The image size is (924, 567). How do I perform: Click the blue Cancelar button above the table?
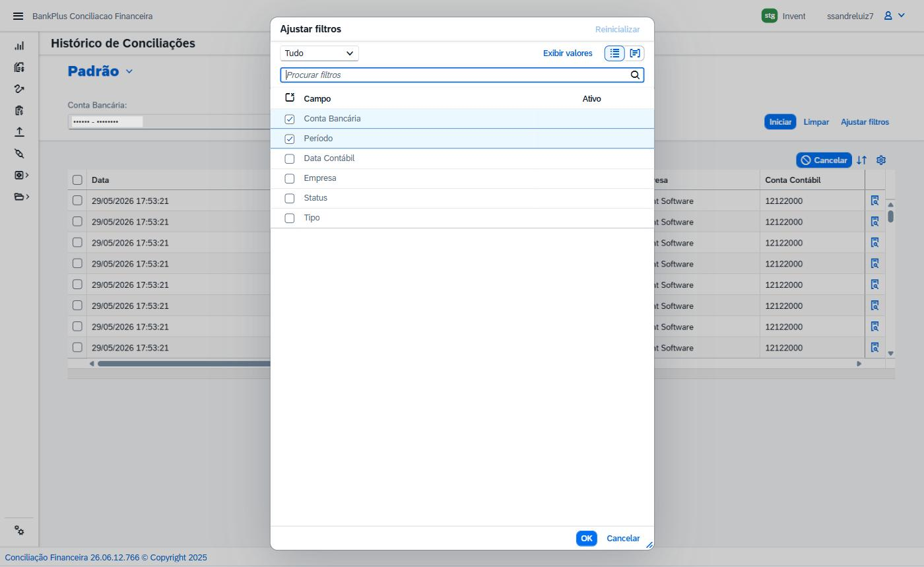click(x=824, y=160)
